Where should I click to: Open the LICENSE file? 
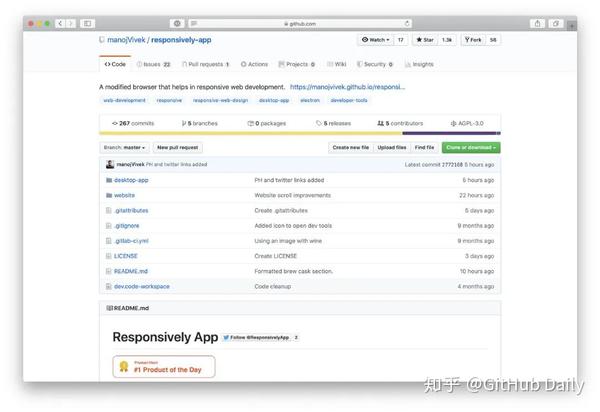126,256
